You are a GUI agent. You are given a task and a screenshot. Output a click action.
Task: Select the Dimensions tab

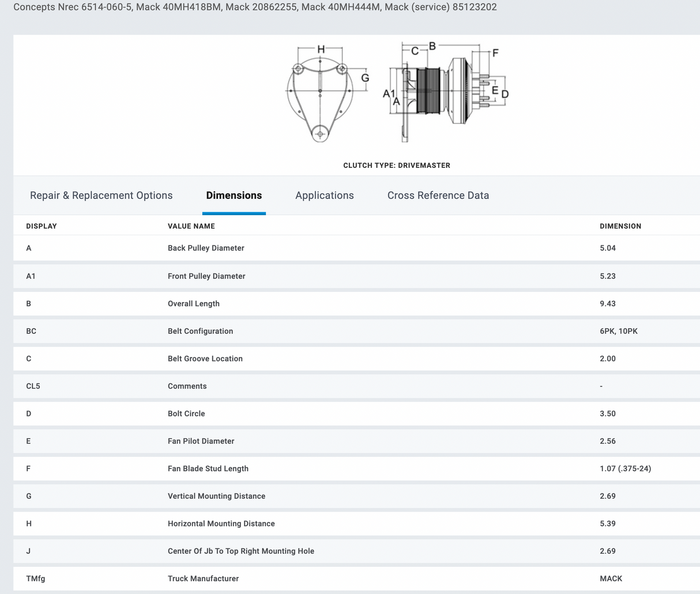[x=234, y=196]
